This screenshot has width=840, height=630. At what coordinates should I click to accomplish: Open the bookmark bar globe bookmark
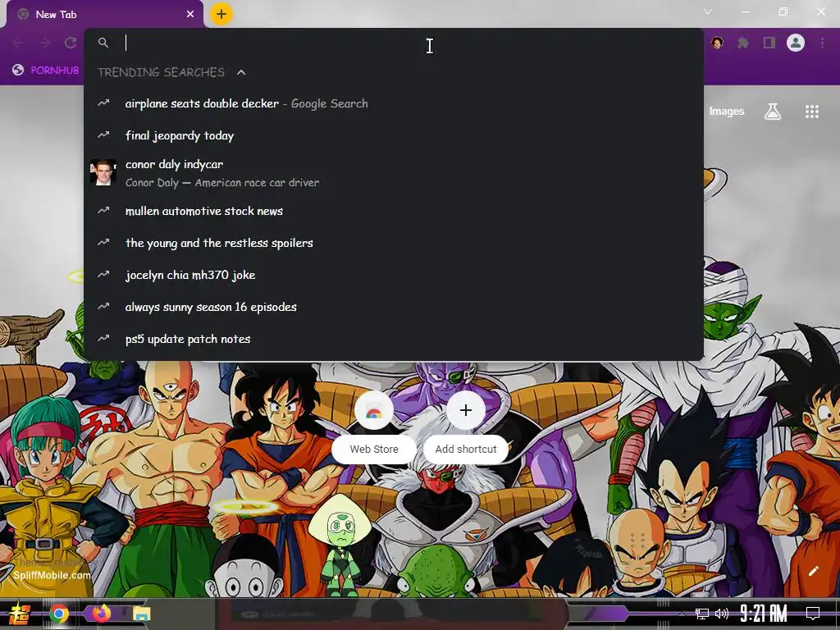coord(46,71)
